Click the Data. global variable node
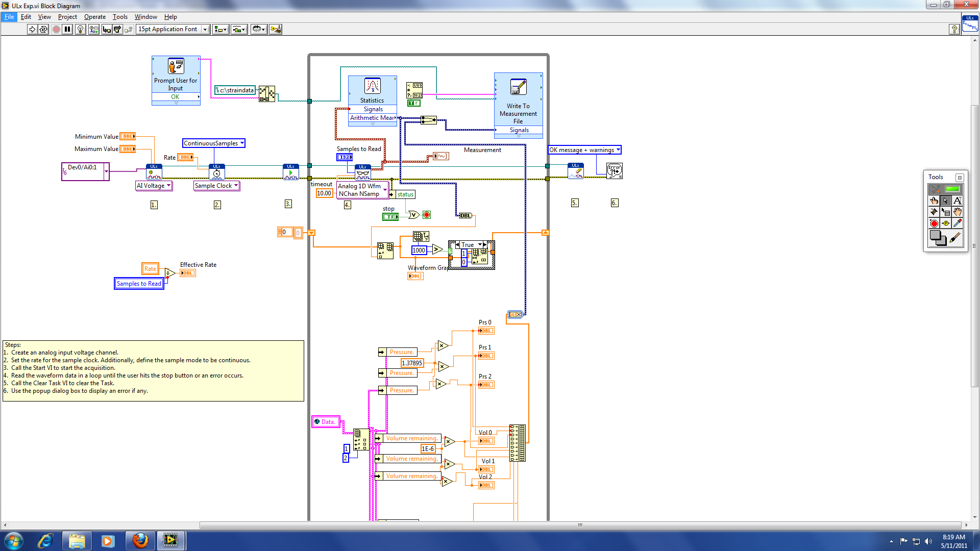The image size is (980, 551). coord(326,421)
